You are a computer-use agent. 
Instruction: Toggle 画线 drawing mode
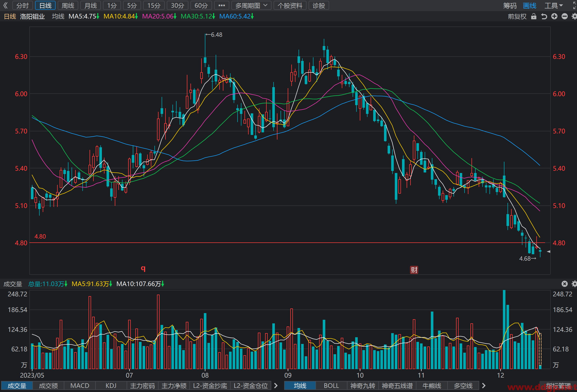point(530,6)
